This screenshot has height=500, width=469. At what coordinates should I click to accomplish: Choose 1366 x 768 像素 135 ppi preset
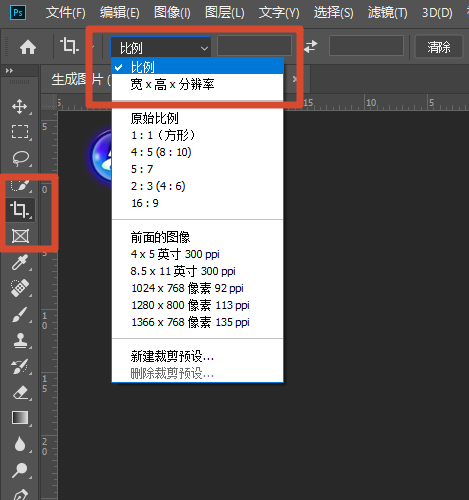(197, 322)
